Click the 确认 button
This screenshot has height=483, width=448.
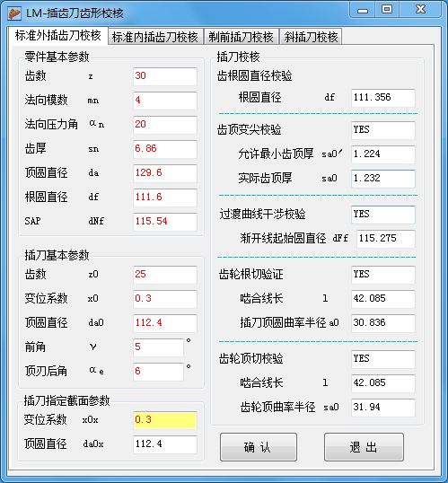(259, 447)
